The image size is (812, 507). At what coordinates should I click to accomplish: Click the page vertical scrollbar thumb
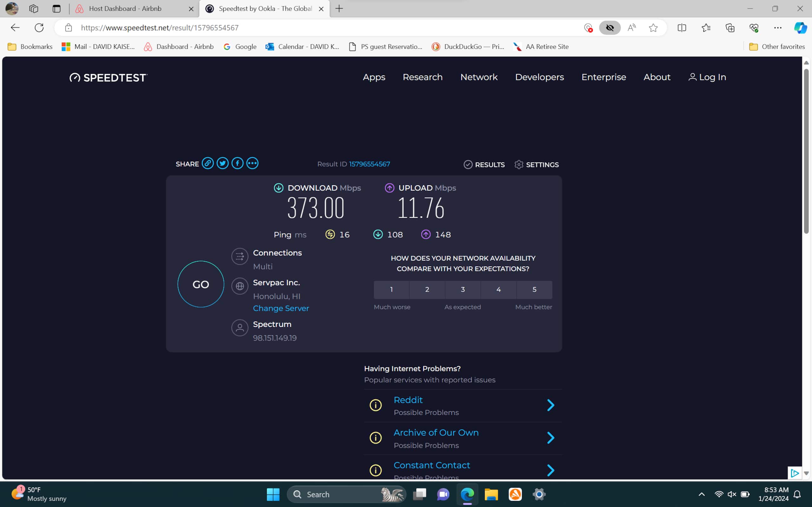tap(806, 151)
